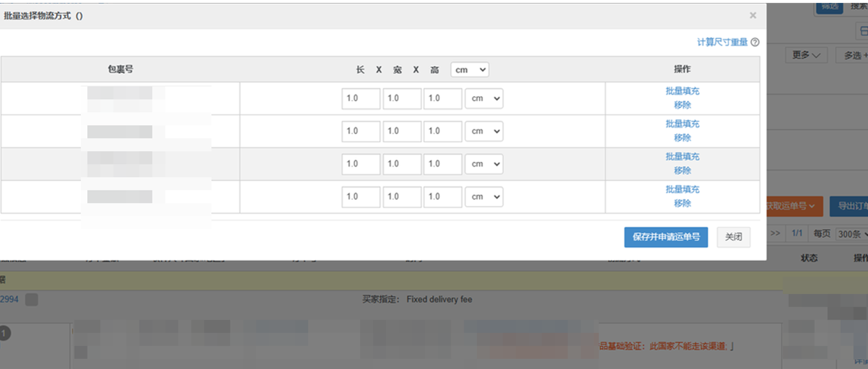Remove the fourth package via 移除

(682, 204)
